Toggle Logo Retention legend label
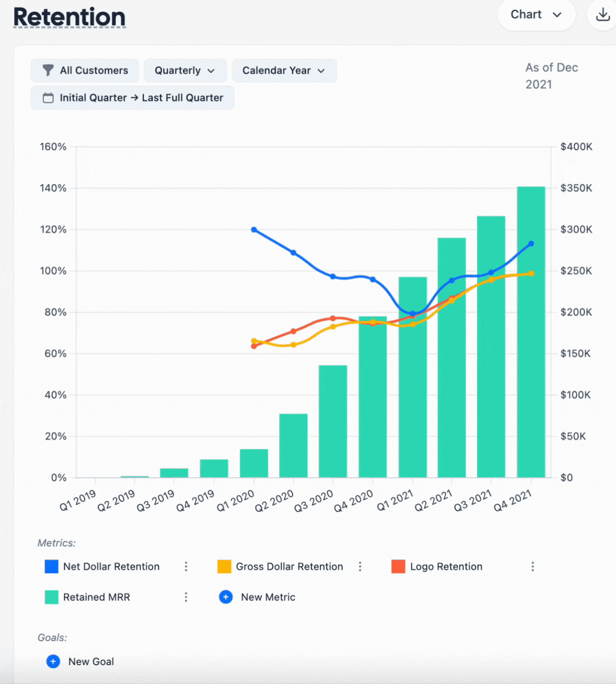This screenshot has height=684, width=616. point(446,566)
